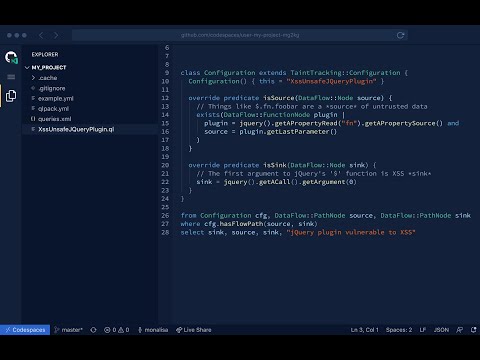
Task: Change indentation via Spaces: 2
Action: (399, 330)
